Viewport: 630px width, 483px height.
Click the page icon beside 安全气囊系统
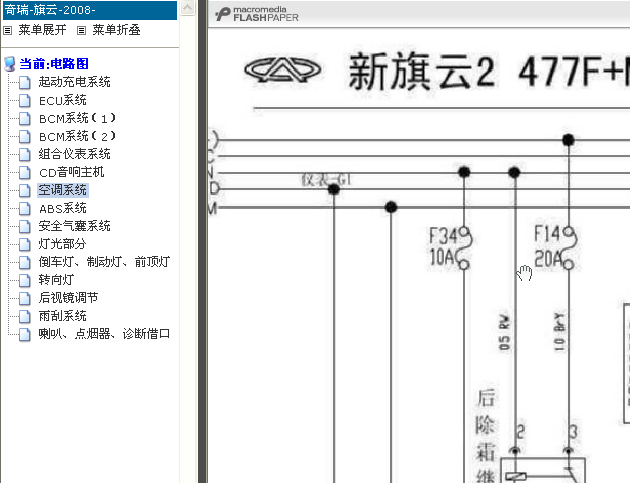tap(25, 226)
